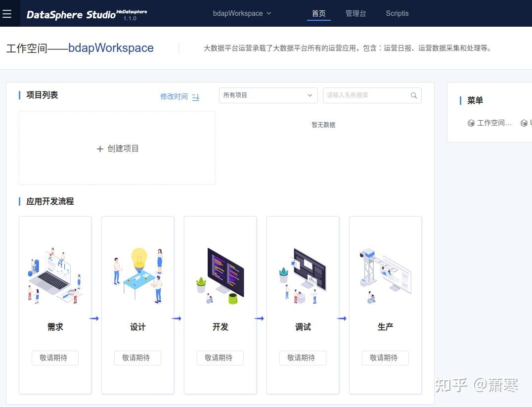
Task: Click 敬请期待 under the 需求 stage
Action: click(55, 358)
